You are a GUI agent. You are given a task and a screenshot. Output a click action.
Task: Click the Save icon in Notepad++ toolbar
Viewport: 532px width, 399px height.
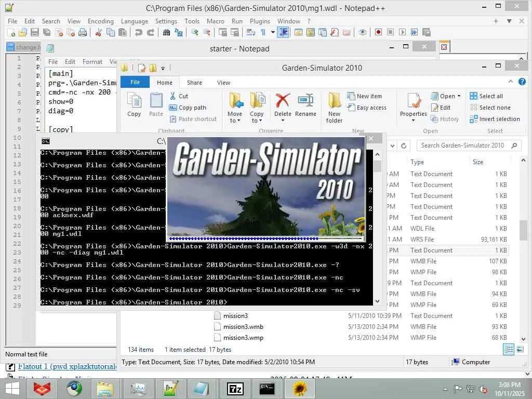[35, 32]
